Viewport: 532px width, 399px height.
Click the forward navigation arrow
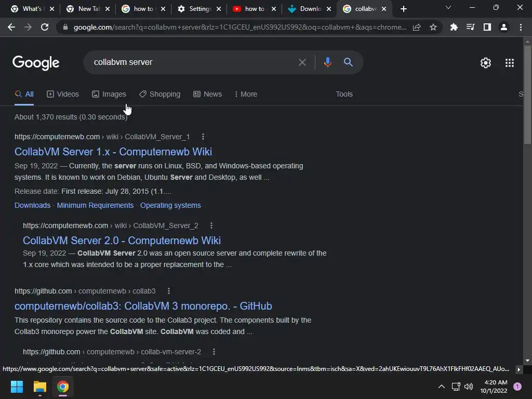(x=28, y=27)
